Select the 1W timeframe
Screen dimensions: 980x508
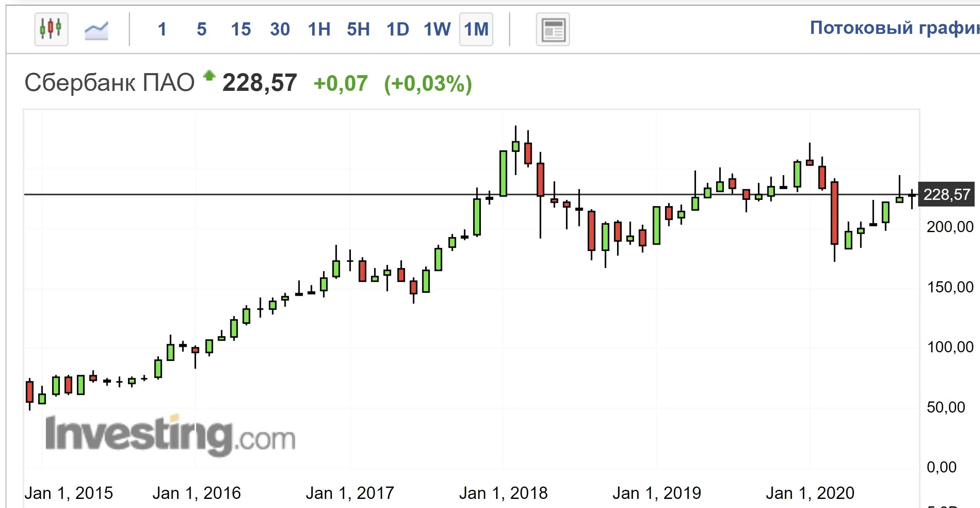tap(437, 29)
